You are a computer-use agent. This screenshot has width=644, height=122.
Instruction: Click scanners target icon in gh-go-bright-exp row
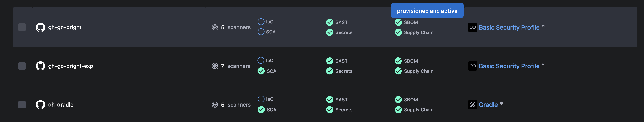click(215, 66)
